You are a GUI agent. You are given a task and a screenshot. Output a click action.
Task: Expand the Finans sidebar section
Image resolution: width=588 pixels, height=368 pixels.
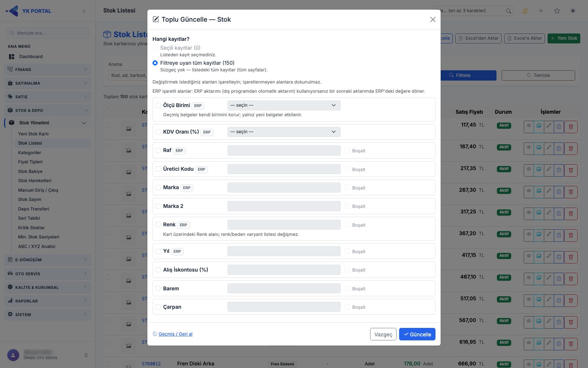point(48,70)
